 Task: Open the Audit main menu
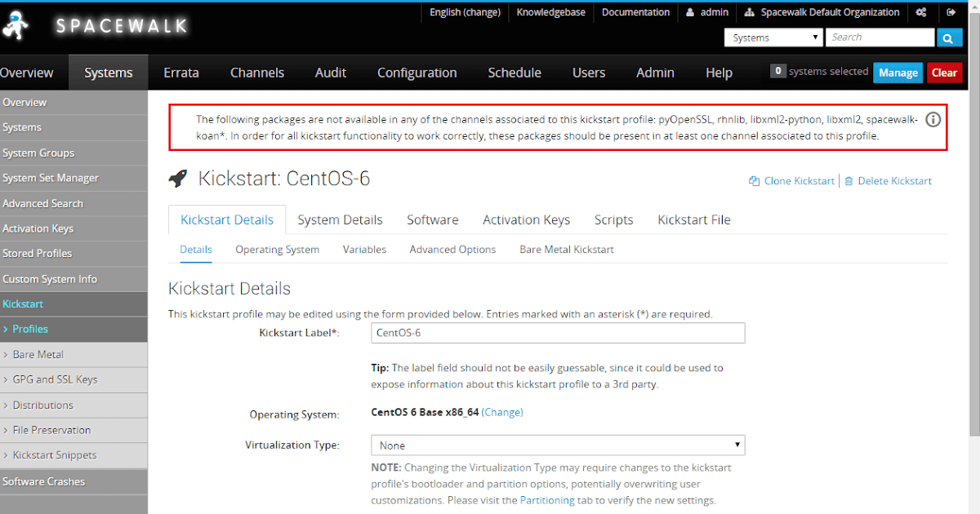[331, 73]
